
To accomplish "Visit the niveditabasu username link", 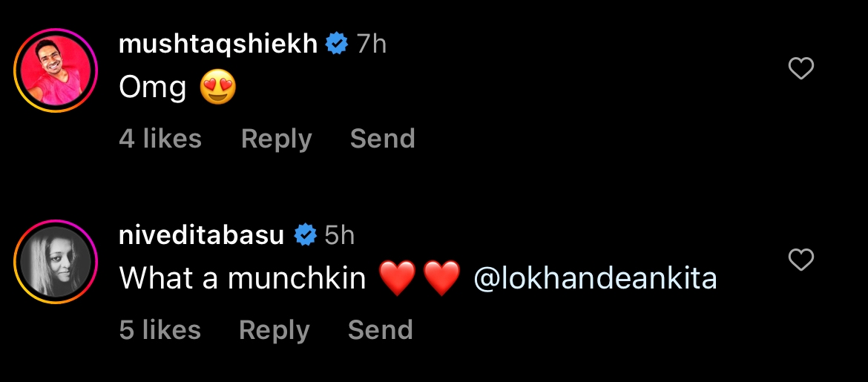I will point(201,236).
